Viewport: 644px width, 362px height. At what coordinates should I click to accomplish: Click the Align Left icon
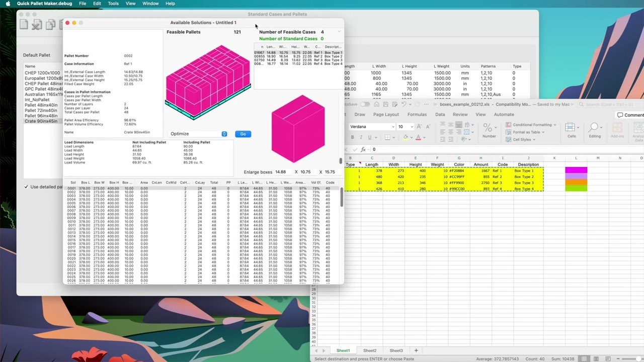pos(442,132)
